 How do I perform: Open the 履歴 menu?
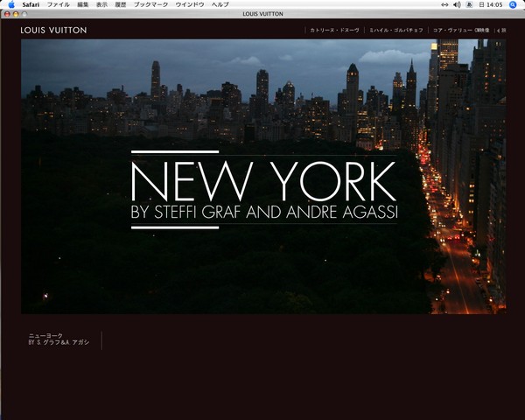tap(121, 4)
